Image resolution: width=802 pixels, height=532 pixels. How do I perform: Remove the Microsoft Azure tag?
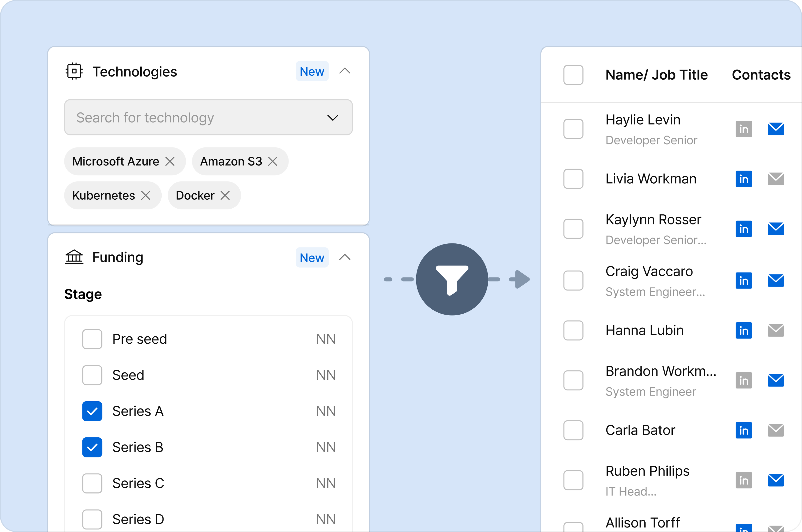(170, 162)
